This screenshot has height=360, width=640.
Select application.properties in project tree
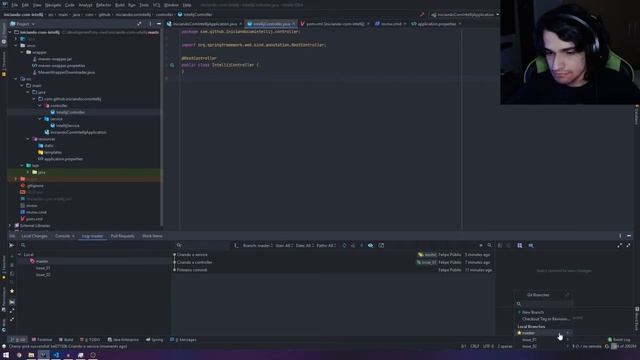(63, 159)
